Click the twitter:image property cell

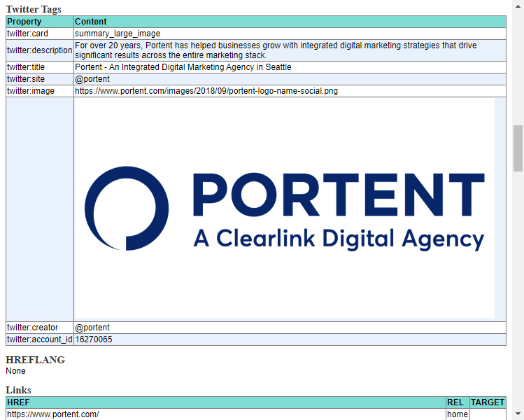click(x=40, y=91)
